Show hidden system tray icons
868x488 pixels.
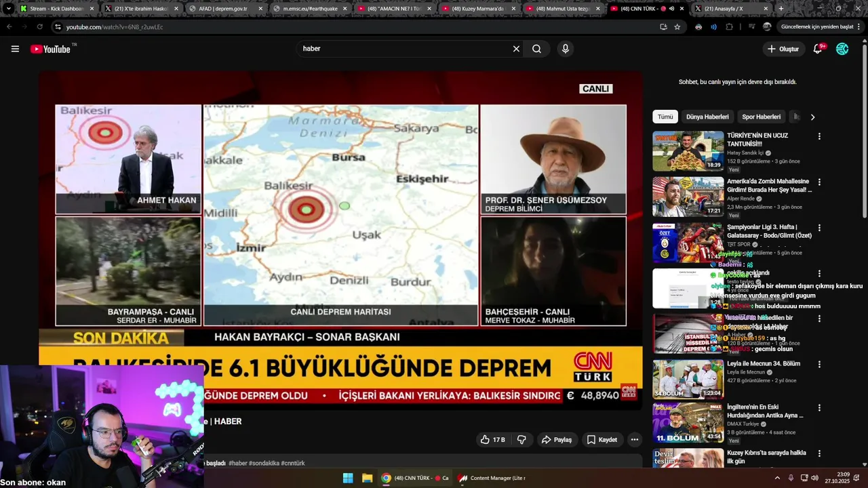pyautogui.click(x=777, y=478)
